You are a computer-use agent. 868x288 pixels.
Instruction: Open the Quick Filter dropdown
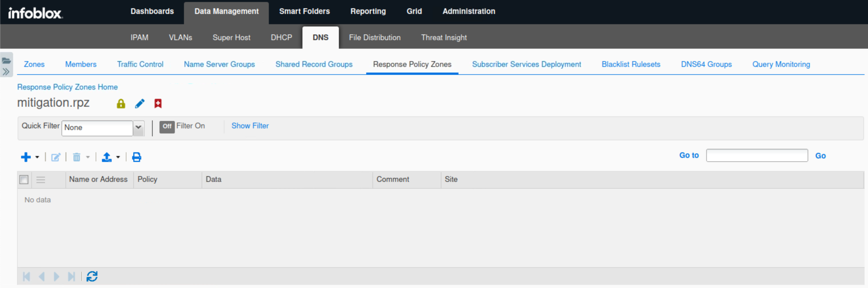tap(138, 128)
